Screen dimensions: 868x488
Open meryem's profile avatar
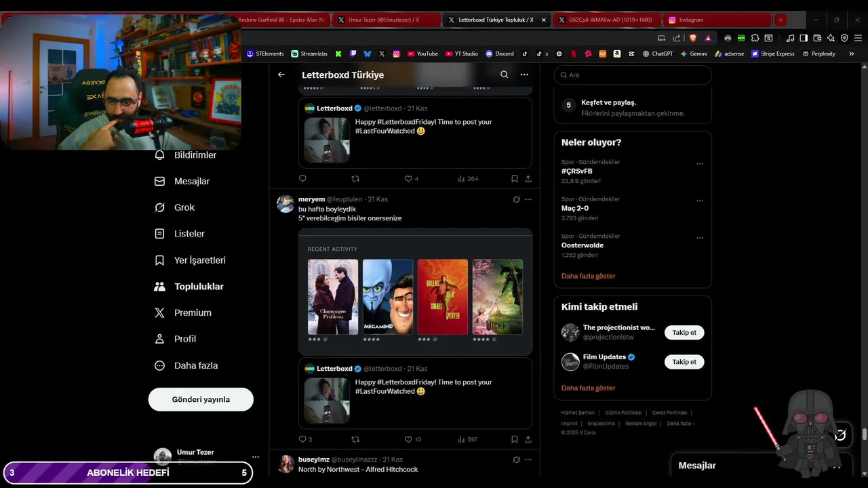tap(285, 203)
